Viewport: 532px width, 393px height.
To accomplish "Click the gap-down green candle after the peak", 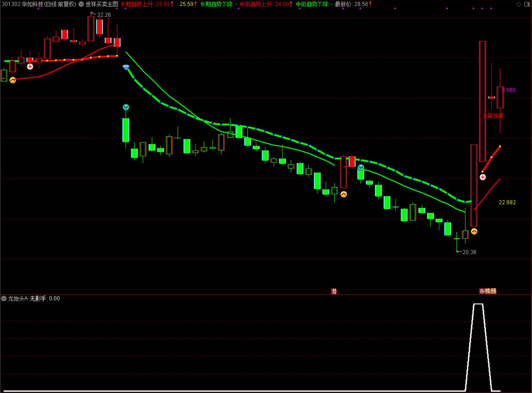I will click(126, 130).
